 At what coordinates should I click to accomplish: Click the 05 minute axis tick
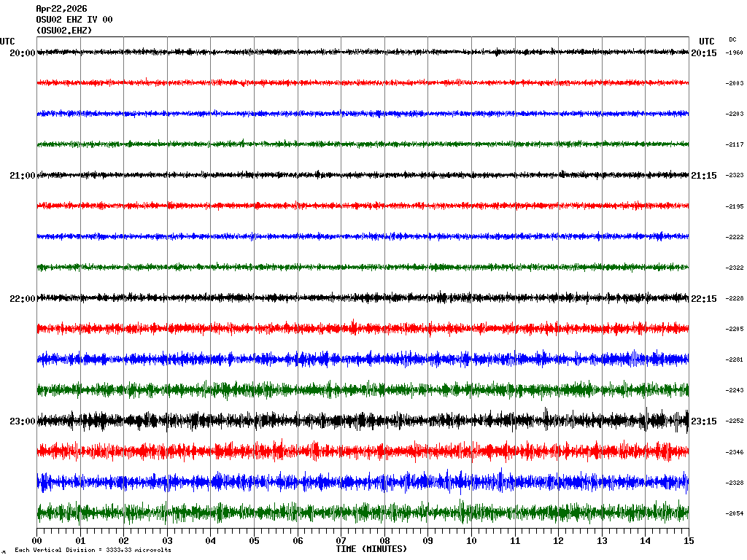(254, 541)
